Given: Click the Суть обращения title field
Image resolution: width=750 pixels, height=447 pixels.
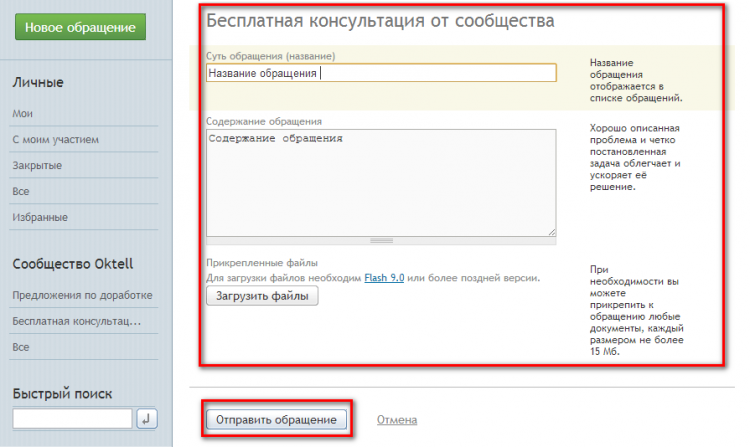Looking at the screenshot, I should coord(380,73).
